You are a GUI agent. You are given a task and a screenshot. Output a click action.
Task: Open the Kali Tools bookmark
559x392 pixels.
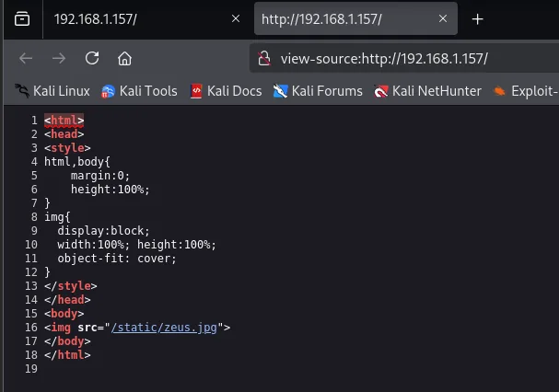(x=139, y=91)
